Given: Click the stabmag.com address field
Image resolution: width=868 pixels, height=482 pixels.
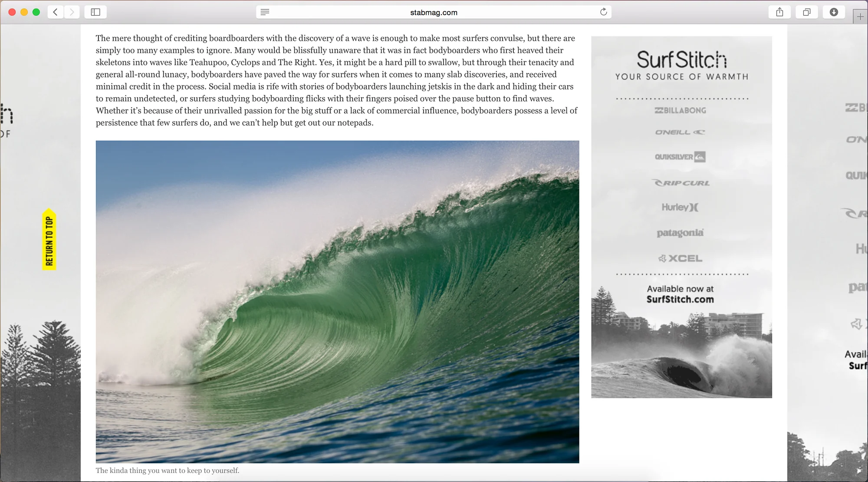Looking at the screenshot, I should 434,12.
